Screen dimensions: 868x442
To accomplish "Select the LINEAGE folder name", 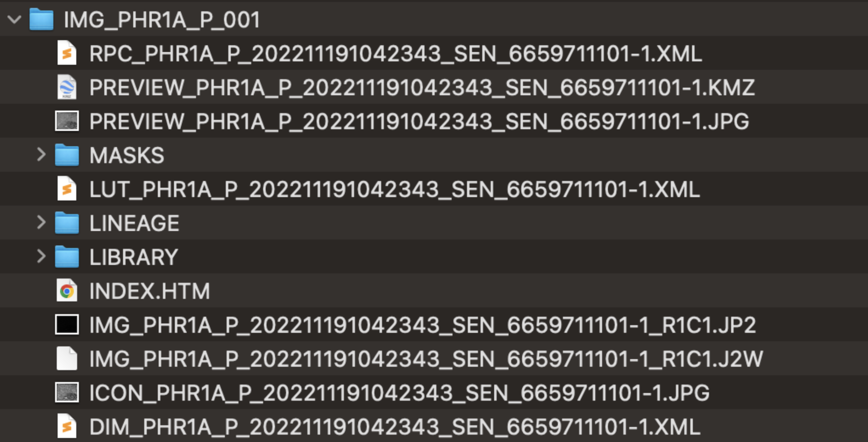I will (134, 223).
